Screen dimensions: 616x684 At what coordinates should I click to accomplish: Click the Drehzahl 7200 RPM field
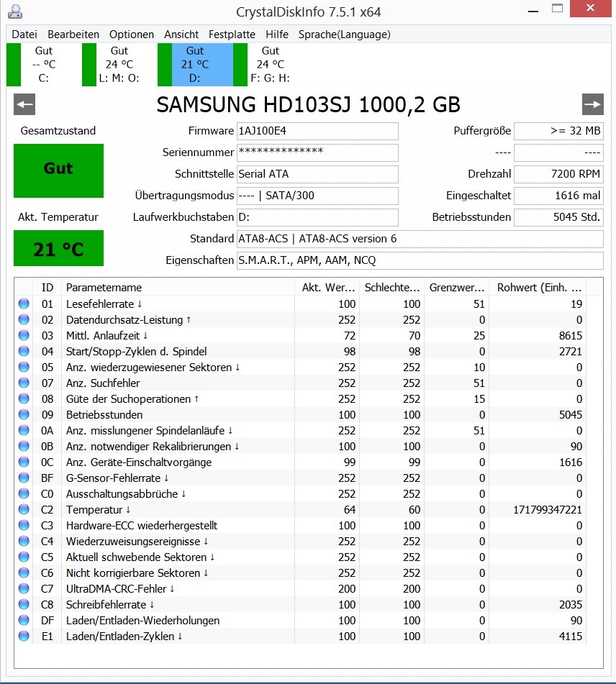coord(559,174)
